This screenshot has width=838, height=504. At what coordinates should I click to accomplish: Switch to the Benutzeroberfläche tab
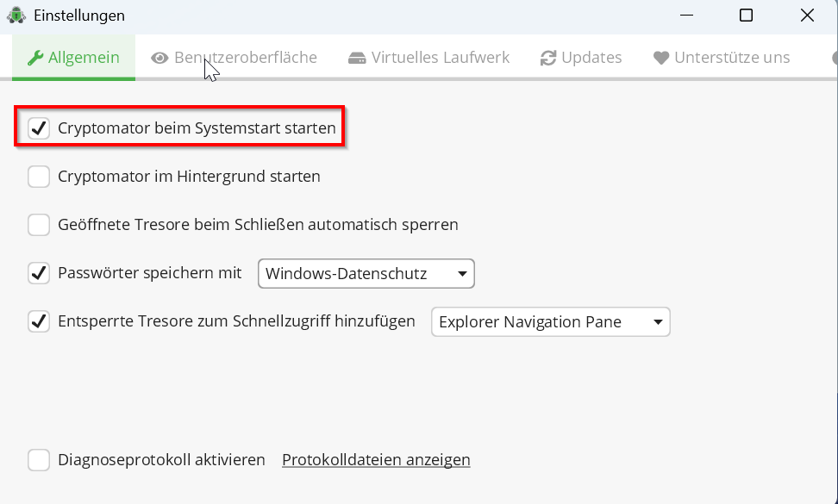tap(233, 57)
